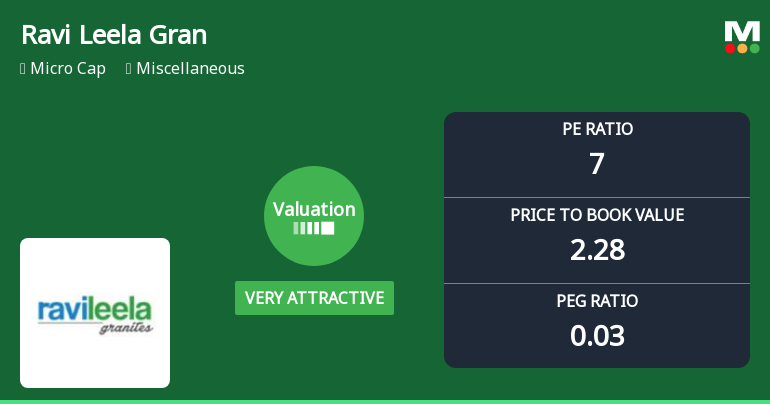Click the small icon before Miscellaneous
The height and width of the screenshot is (404, 770).
click(129, 69)
